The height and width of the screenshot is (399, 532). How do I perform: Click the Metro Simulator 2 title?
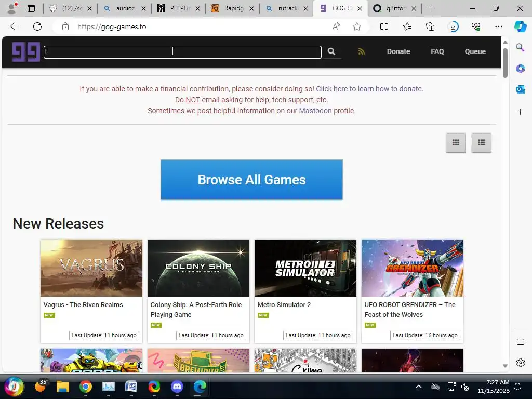tap(284, 304)
